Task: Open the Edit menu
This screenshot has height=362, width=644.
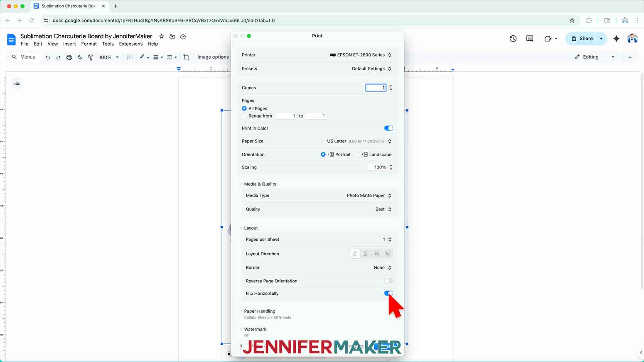Action: [x=38, y=44]
